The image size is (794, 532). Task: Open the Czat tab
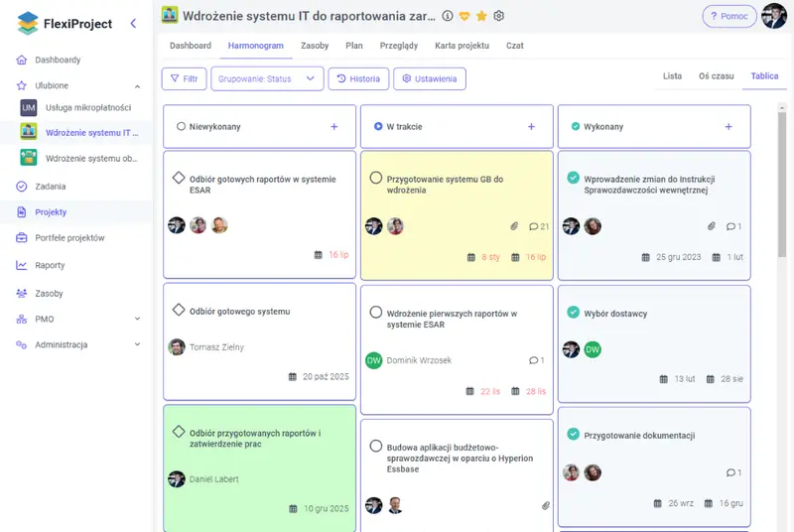coord(514,46)
